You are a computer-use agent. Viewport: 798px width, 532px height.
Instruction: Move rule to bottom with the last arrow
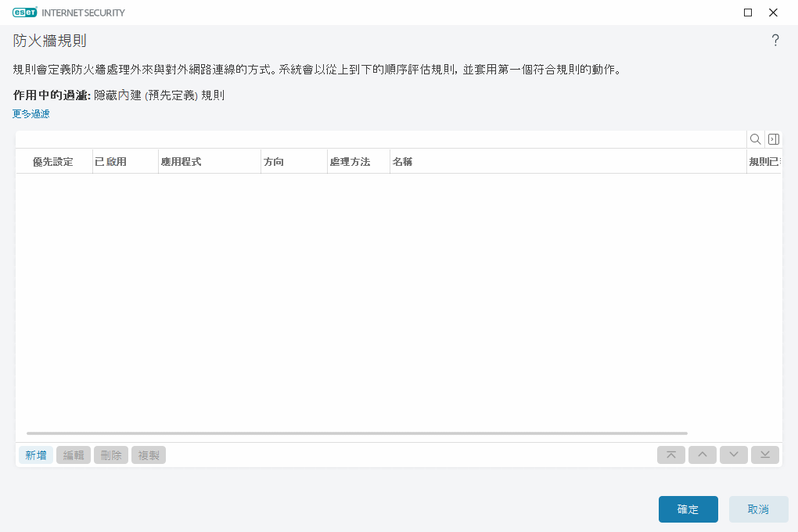[764, 455]
